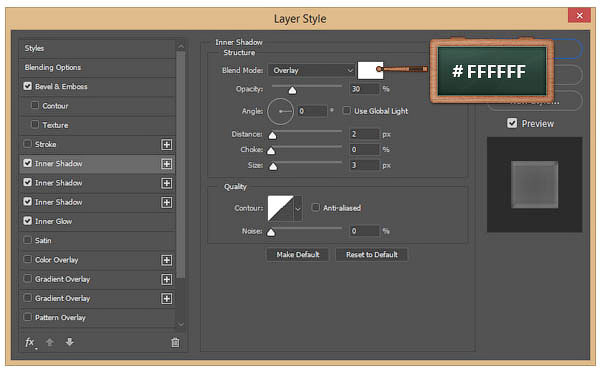Click the Angle value field
Screen dimensions: 600x372
313,111
